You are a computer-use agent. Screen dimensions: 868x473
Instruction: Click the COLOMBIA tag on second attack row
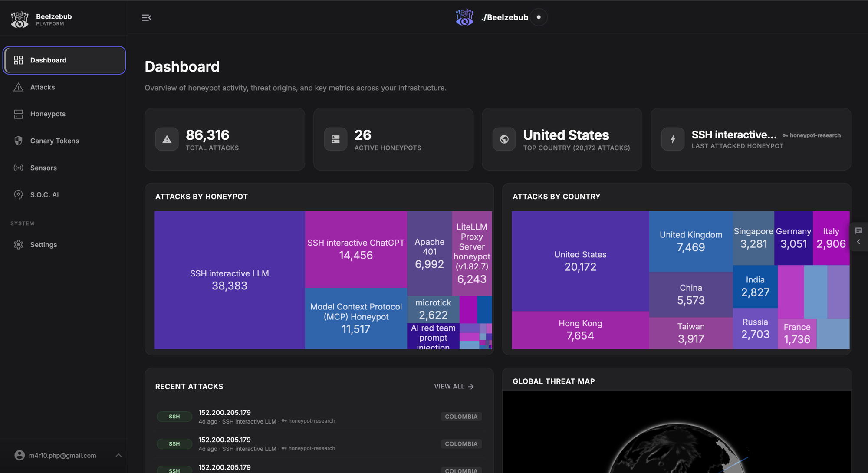(x=461, y=444)
